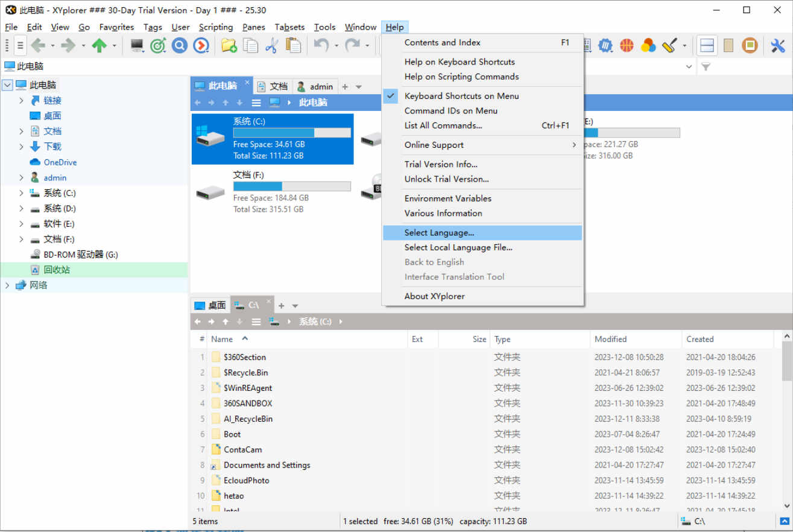Choose About XYplorer menu item
Image resolution: width=793 pixels, height=532 pixels.
coord(482,296)
